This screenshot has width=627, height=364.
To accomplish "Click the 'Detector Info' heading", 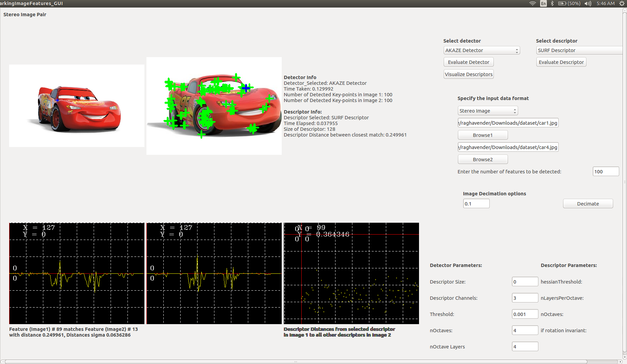I will click(x=300, y=77).
